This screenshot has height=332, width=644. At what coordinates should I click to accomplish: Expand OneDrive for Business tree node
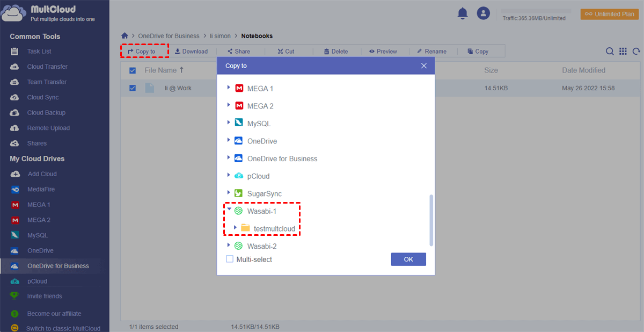[229, 158]
